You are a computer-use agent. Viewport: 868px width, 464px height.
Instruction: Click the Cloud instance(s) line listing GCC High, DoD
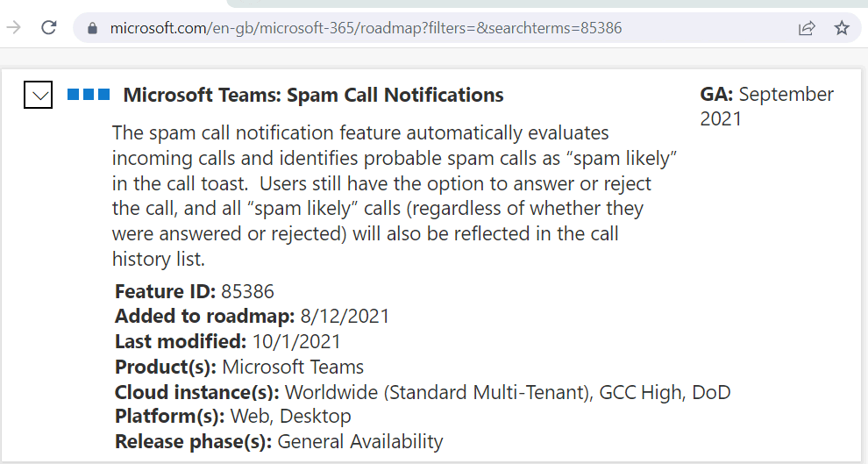point(423,393)
